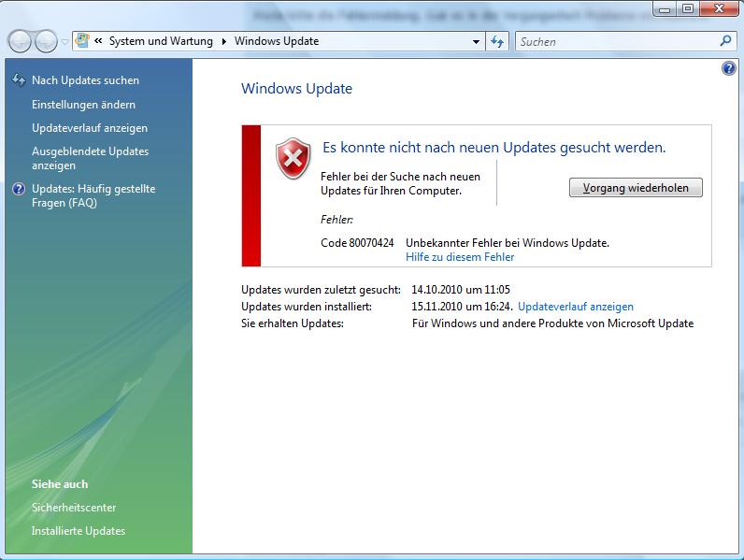Screen dimensions: 744x560
Task: Click Für Windows und andere Produkte text
Action: coord(552,323)
